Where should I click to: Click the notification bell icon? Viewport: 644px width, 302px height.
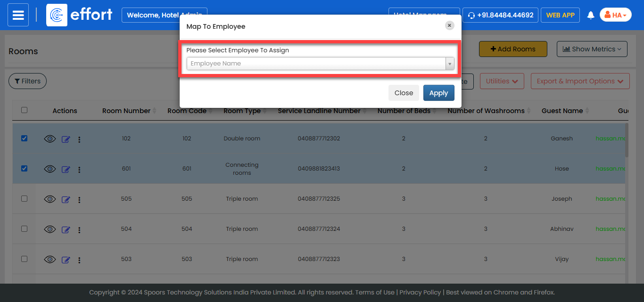[x=590, y=15]
